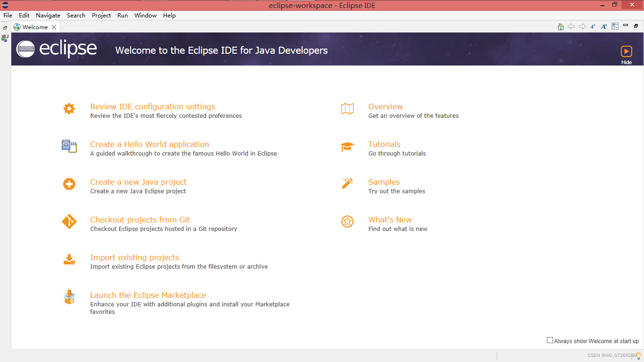
Task: Click the lightbulb tip icon in status bar
Action: point(638,356)
